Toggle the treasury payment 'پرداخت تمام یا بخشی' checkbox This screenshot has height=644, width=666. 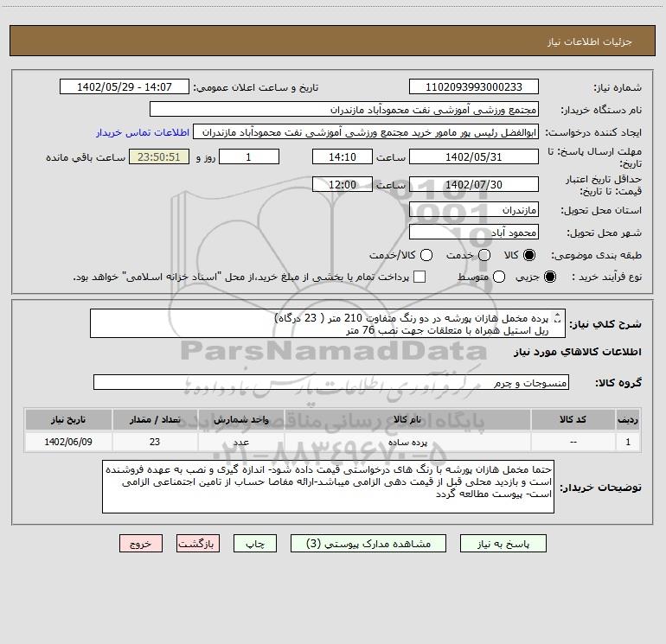click(x=420, y=277)
